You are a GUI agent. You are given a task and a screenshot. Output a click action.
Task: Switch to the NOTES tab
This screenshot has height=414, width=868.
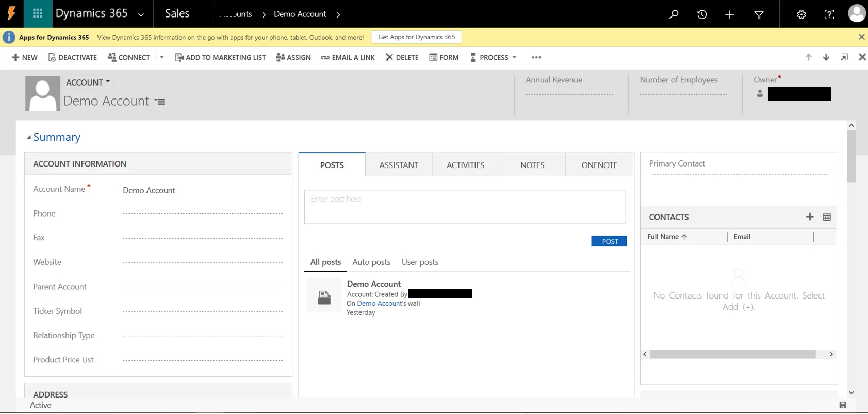pyautogui.click(x=532, y=165)
